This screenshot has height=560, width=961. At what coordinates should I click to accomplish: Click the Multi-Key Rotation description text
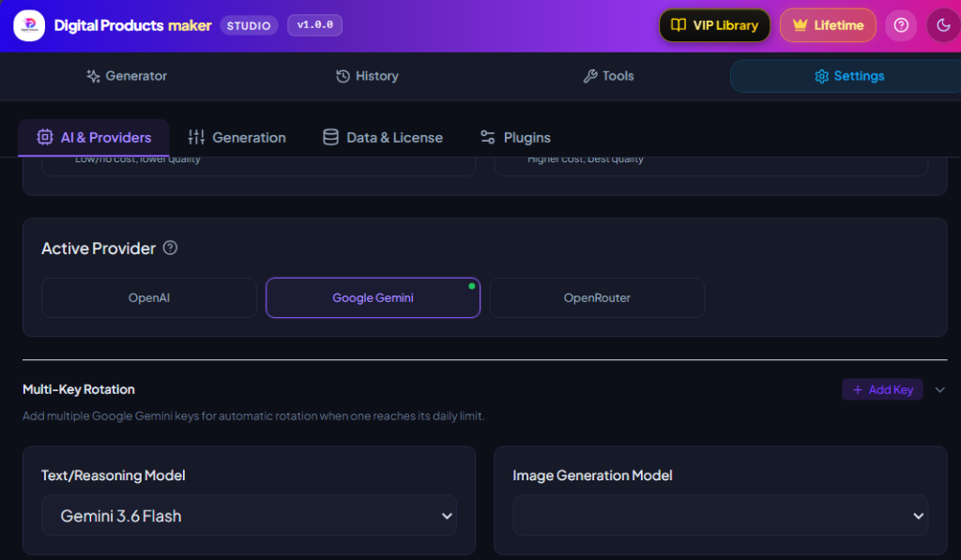coord(253,416)
